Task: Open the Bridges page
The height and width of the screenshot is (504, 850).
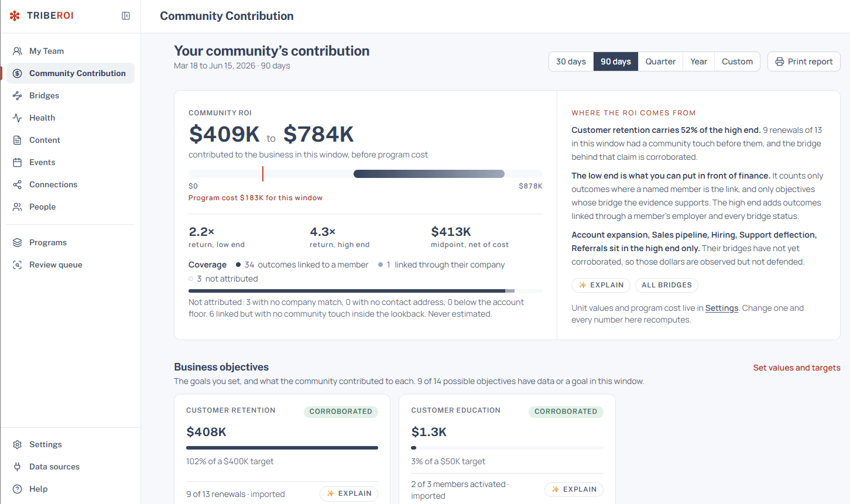Action: [x=70, y=95]
